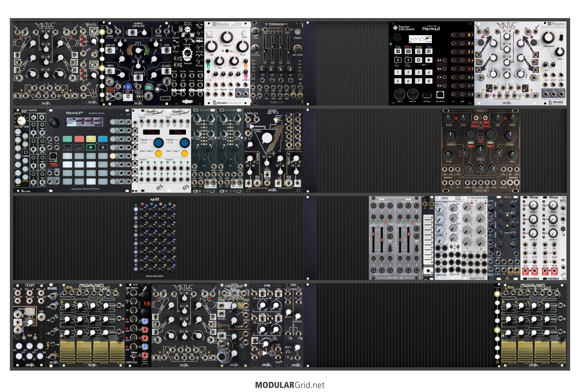
Task: Click the Vol knob on the HPO module
Action: point(563,229)
